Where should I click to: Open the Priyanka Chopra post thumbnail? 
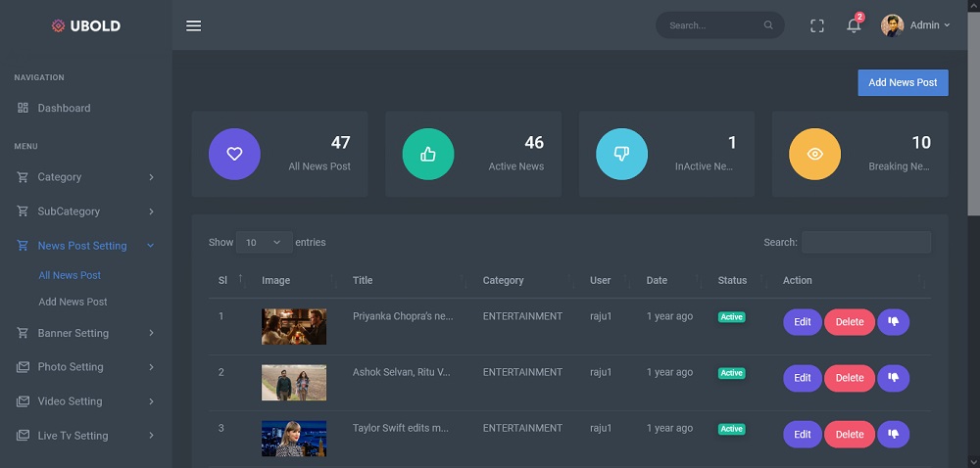coord(294,327)
